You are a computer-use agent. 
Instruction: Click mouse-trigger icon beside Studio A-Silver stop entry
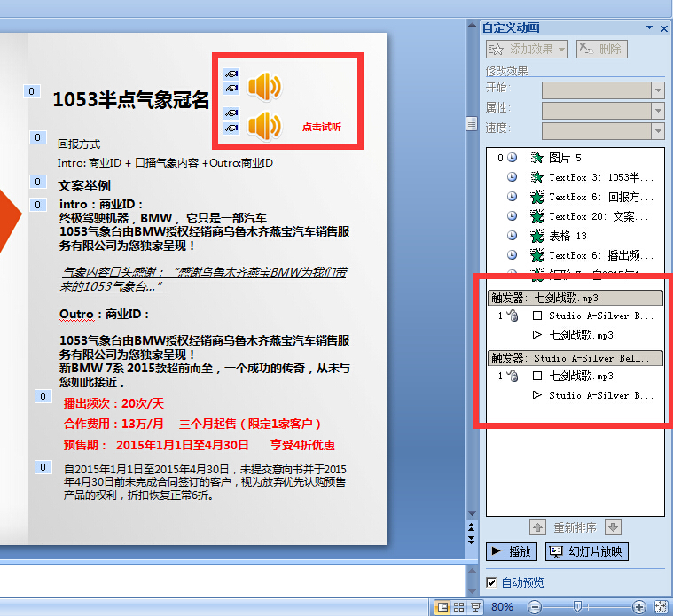click(x=512, y=316)
